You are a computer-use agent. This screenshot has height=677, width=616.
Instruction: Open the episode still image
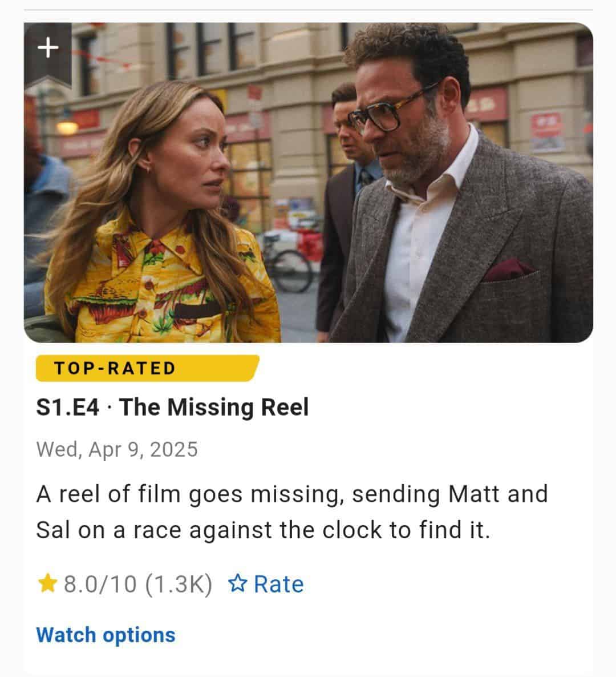coord(309,183)
